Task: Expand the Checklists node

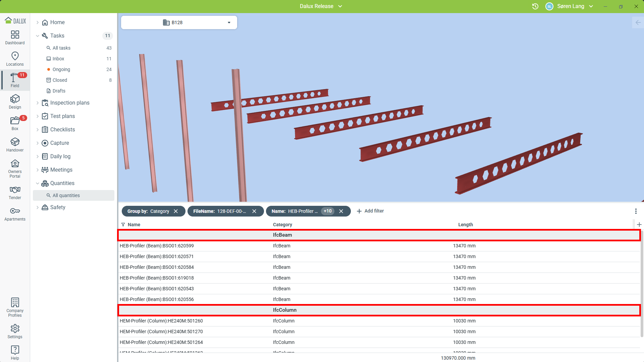Action: coord(38,130)
